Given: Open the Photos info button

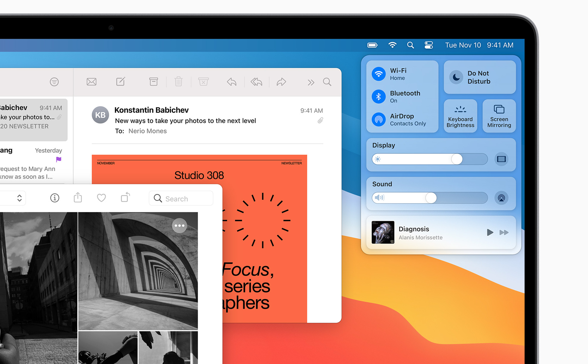Looking at the screenshot, I should pyautogui.click(x=54, y=198).
